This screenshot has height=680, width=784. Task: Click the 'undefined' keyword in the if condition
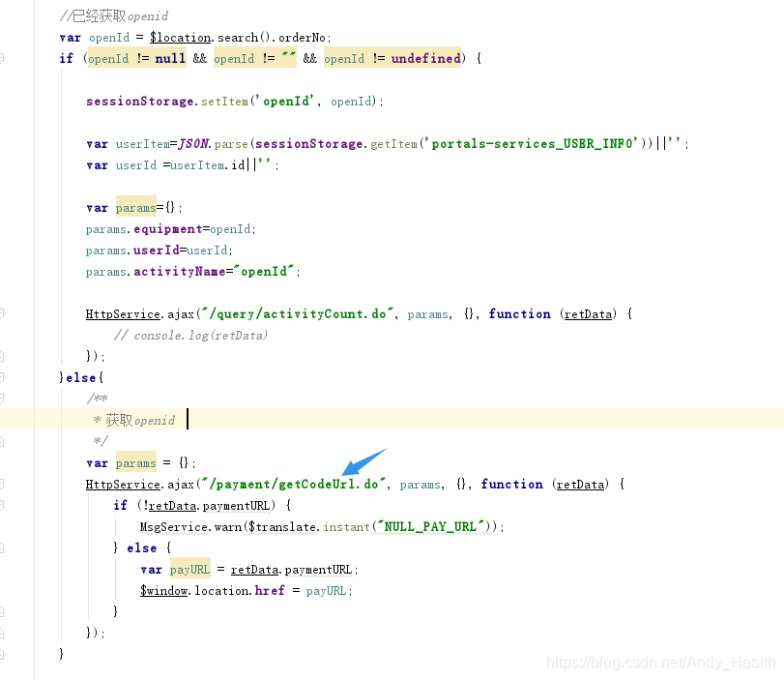pos(425,59)
